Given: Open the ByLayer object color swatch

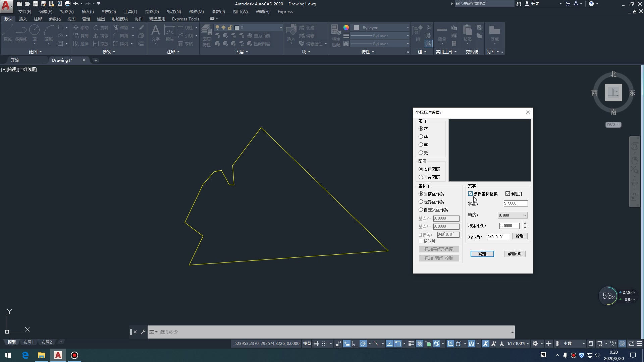Looking at the screenshot, I should 357,27.
